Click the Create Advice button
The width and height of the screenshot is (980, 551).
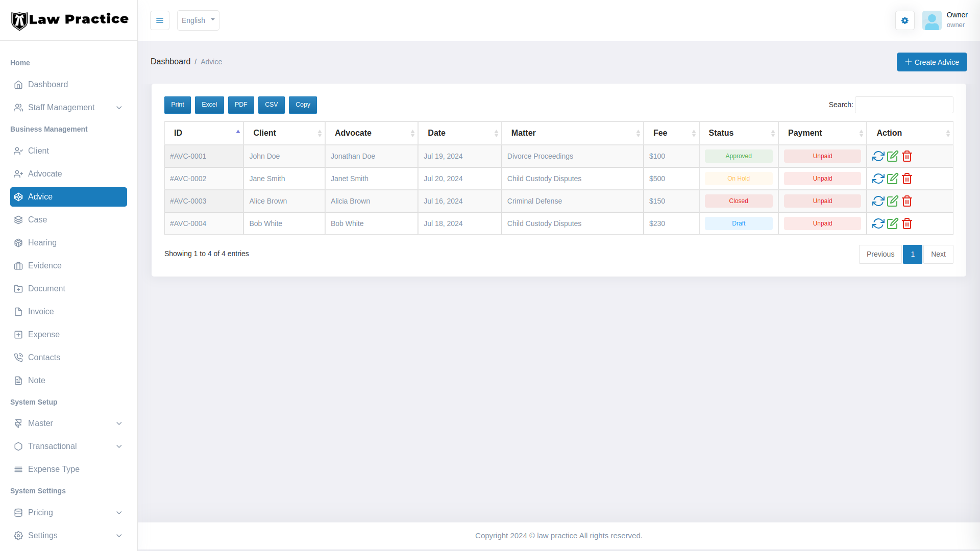point(932,62)
